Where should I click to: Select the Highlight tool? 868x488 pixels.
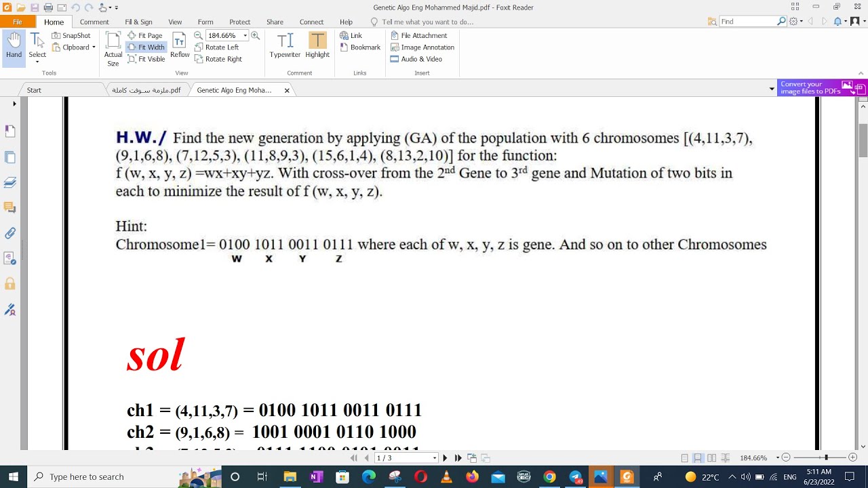click(x=317, y=45)
